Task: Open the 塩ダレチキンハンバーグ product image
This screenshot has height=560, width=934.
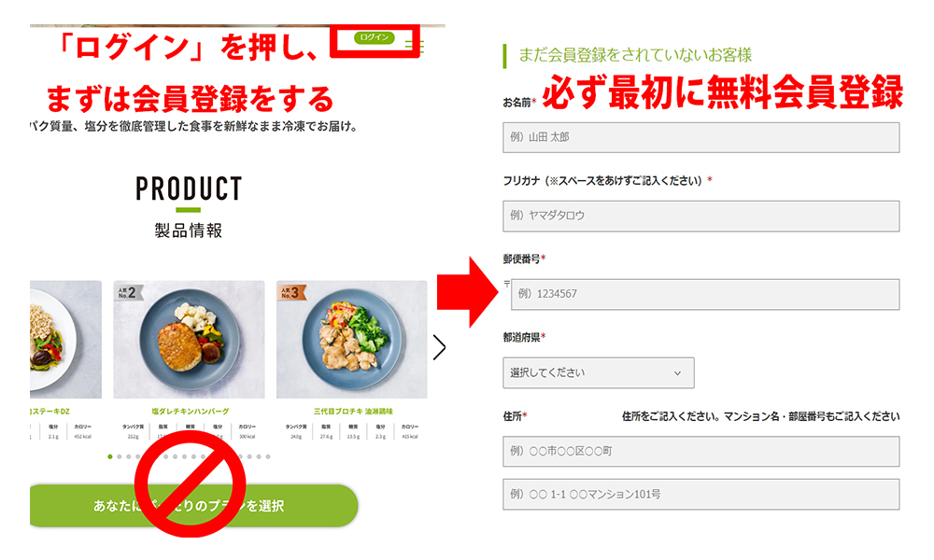Action: (189, 340)
